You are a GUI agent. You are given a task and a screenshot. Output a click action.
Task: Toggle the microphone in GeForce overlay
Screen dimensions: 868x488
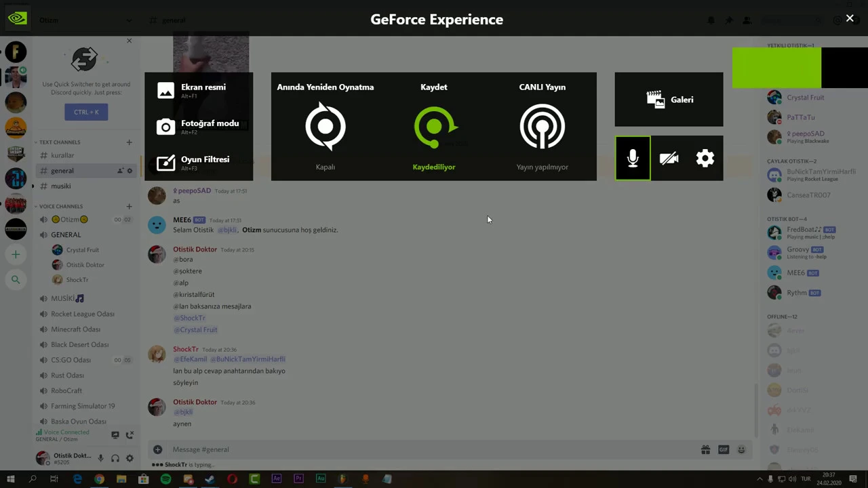click(x=633, y=159)
